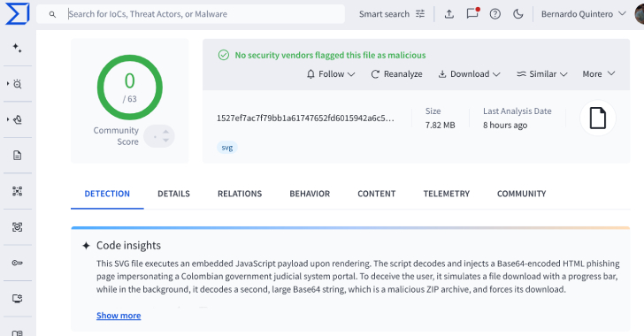Select the DETECTION tab
Screen dimensions: 644x336
pos(107,194)
